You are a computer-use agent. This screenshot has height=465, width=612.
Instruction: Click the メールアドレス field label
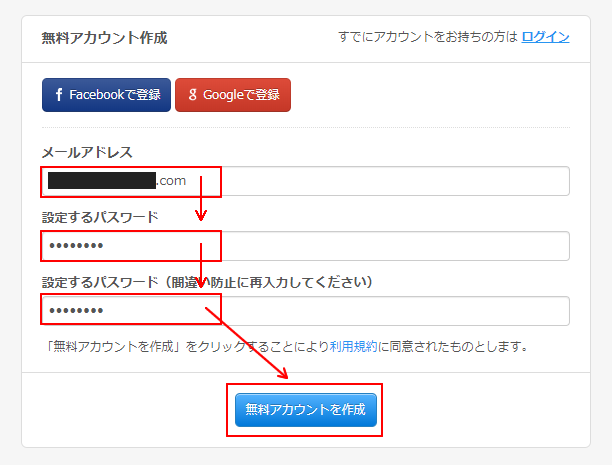87,152
